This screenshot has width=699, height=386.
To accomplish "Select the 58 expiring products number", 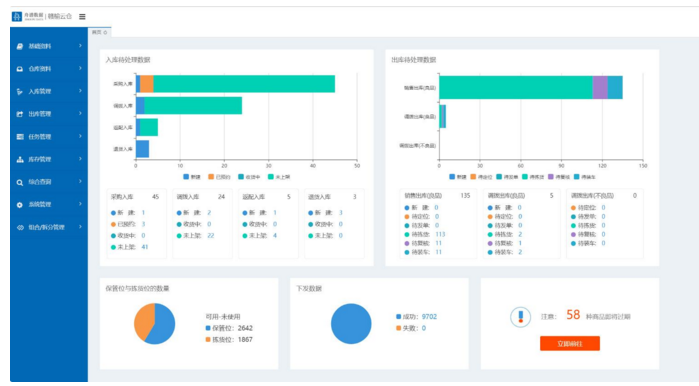I will [x=573, y=315].
